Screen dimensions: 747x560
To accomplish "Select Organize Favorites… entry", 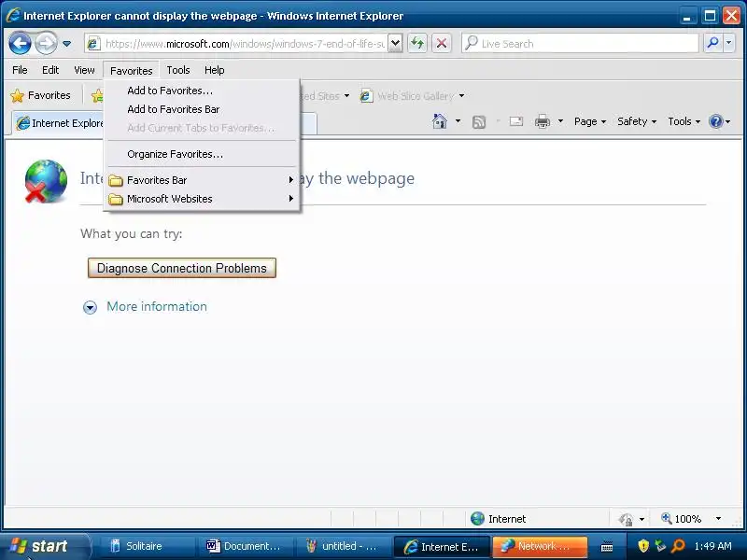I will point(202,154).
